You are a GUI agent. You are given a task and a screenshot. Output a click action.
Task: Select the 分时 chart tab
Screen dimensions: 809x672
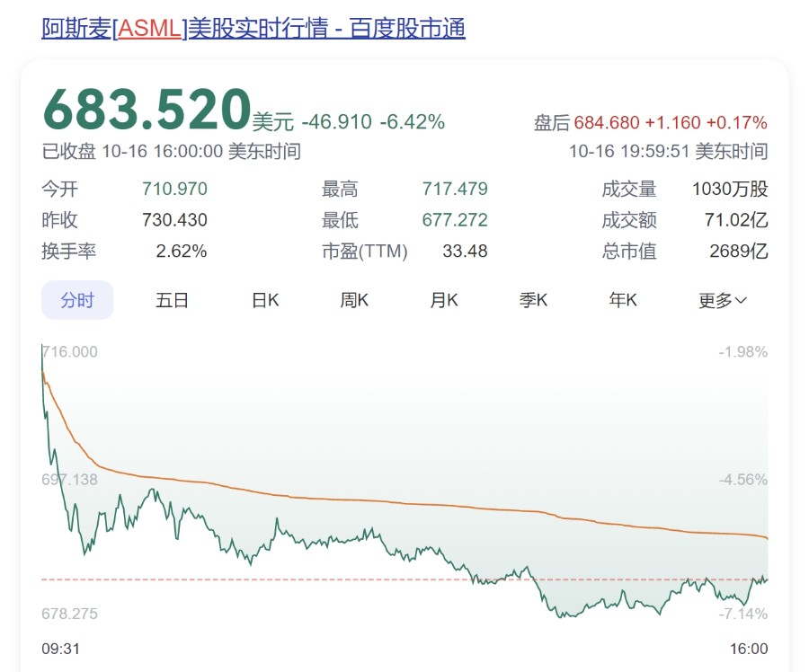point(77,300)
